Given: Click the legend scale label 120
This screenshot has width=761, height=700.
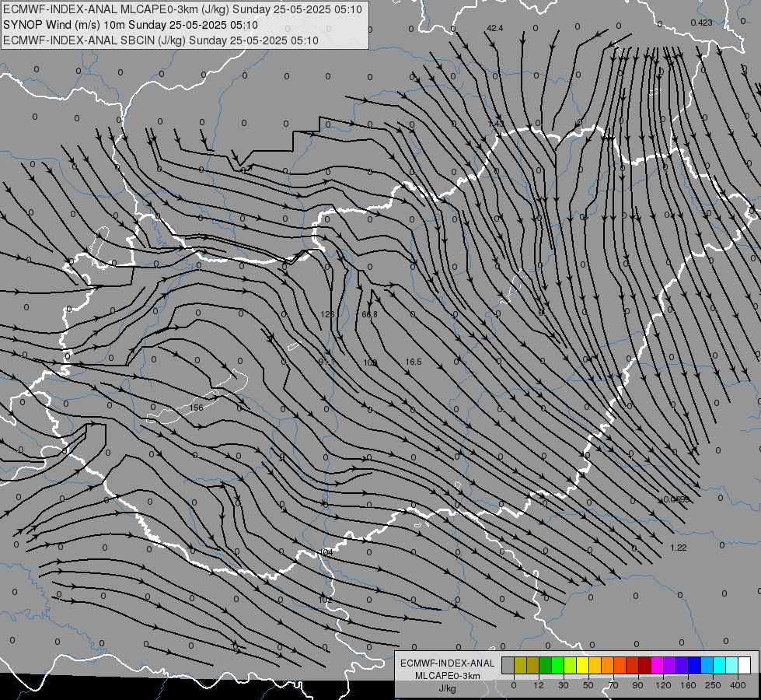Looking at the screenshot, I should (663, 685).
